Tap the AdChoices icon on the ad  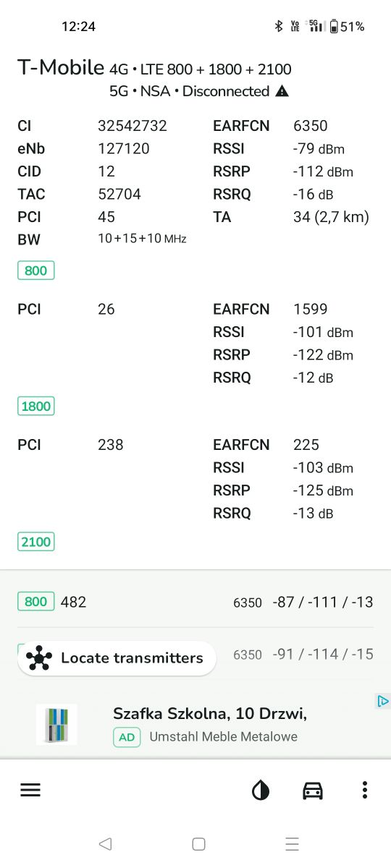coord(383,701)
